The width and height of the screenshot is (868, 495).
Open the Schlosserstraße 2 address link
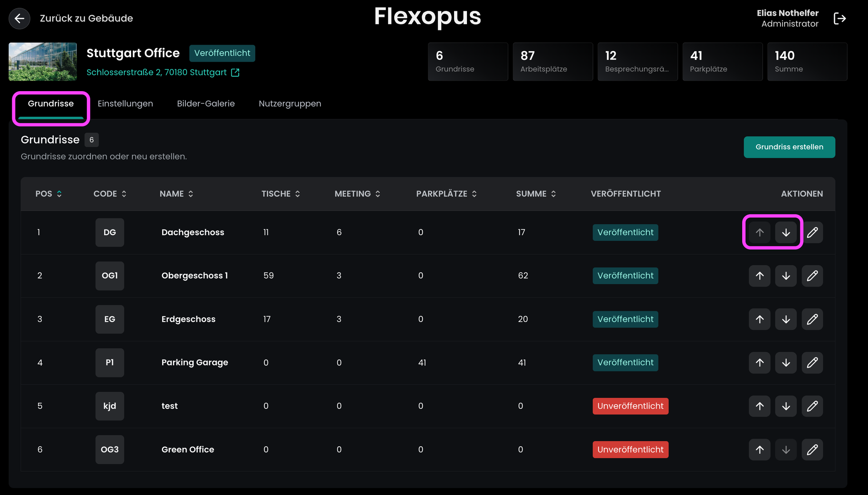click(x=156, y=72)
